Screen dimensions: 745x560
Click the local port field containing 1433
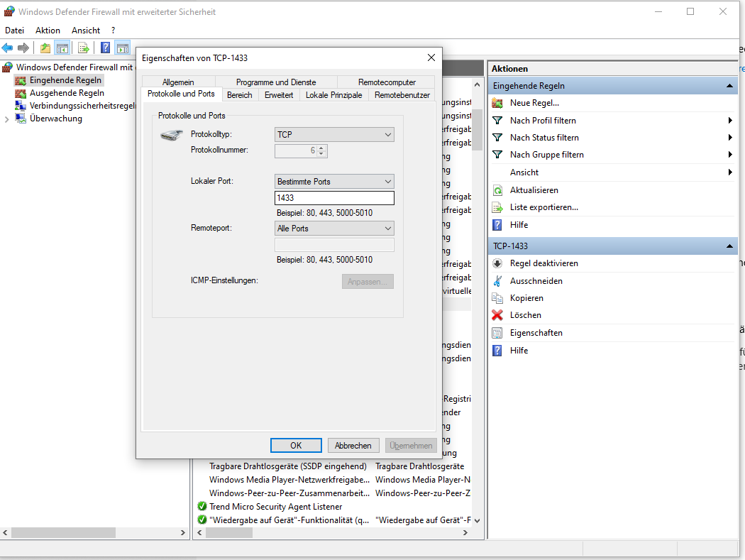coord(334,199)
